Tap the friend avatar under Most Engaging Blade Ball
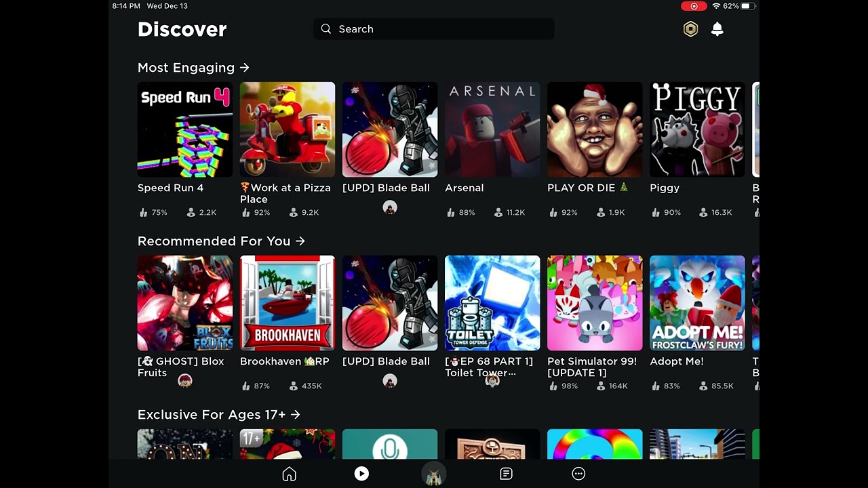Viewport: 868px width, 488px height. [389, 207]
